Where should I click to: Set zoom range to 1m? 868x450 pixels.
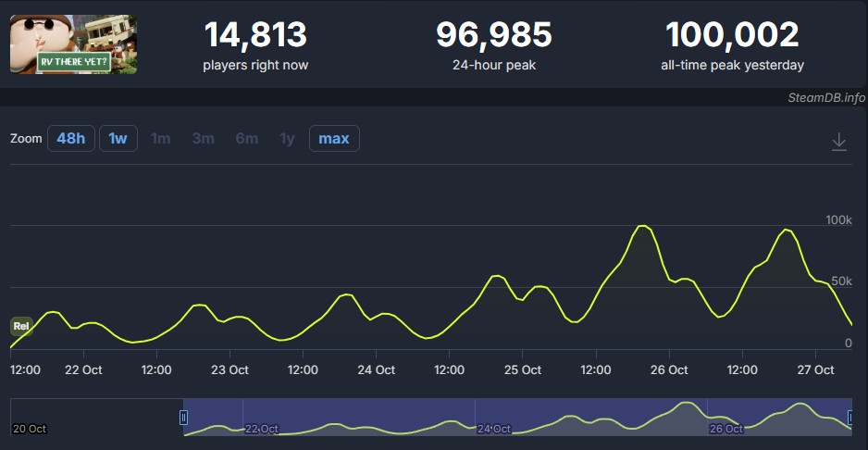click(161, 139)
